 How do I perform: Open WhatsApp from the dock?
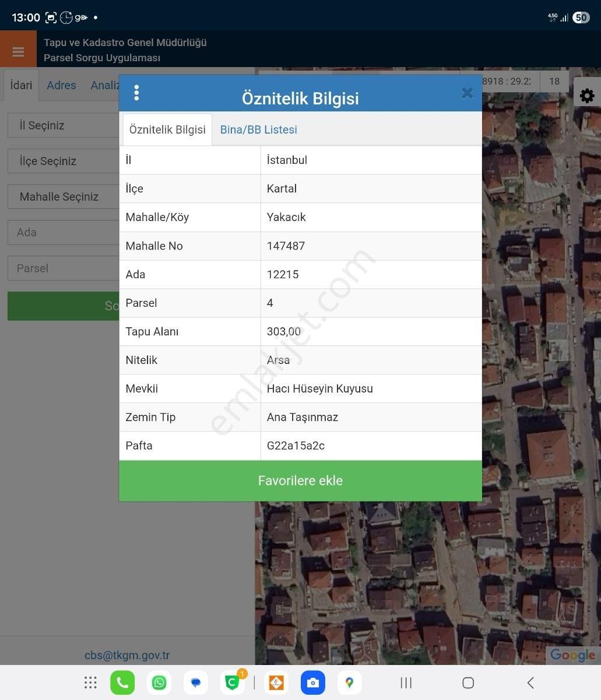click(x=159, y=682)
